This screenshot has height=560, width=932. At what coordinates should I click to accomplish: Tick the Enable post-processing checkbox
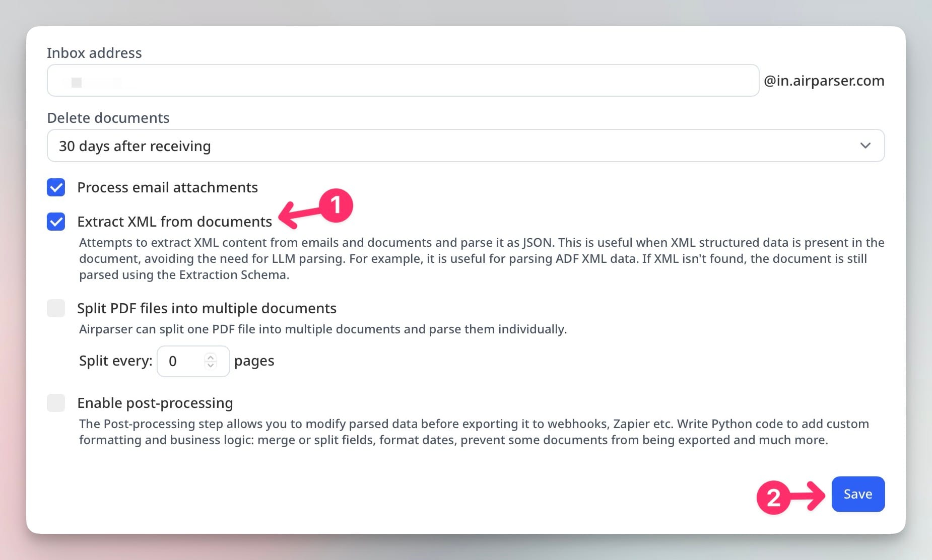[56, 403]
